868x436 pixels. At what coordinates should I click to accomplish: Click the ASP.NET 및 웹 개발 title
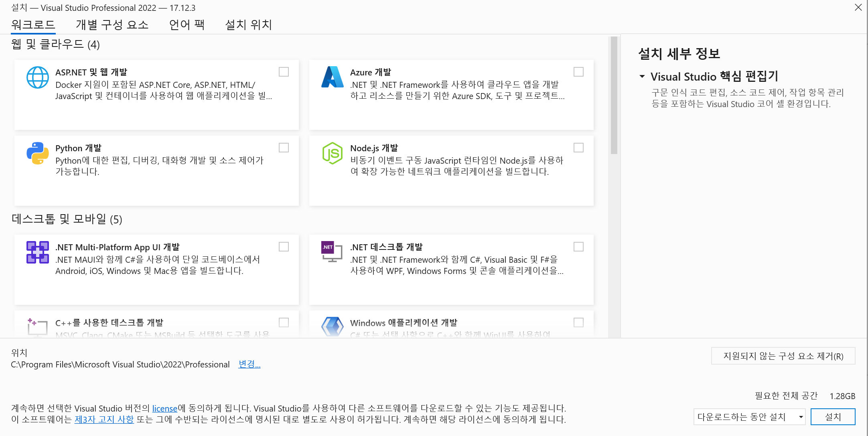pyautogui.click(x=91, y=72)
